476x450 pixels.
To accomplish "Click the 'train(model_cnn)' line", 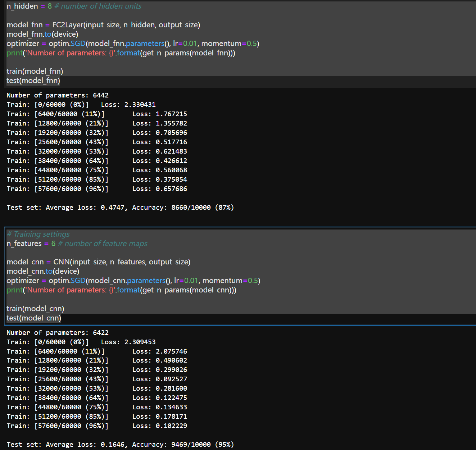I will click(35, 309).
